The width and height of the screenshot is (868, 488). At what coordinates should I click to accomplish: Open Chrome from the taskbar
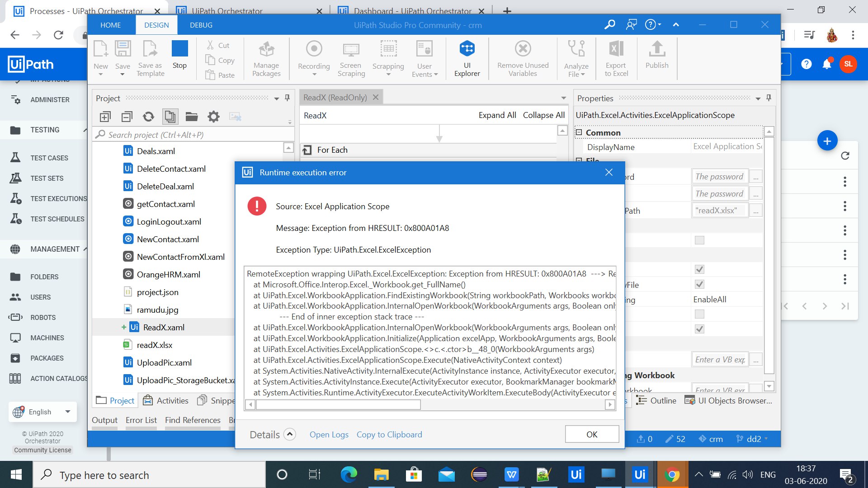pos(672,474)
